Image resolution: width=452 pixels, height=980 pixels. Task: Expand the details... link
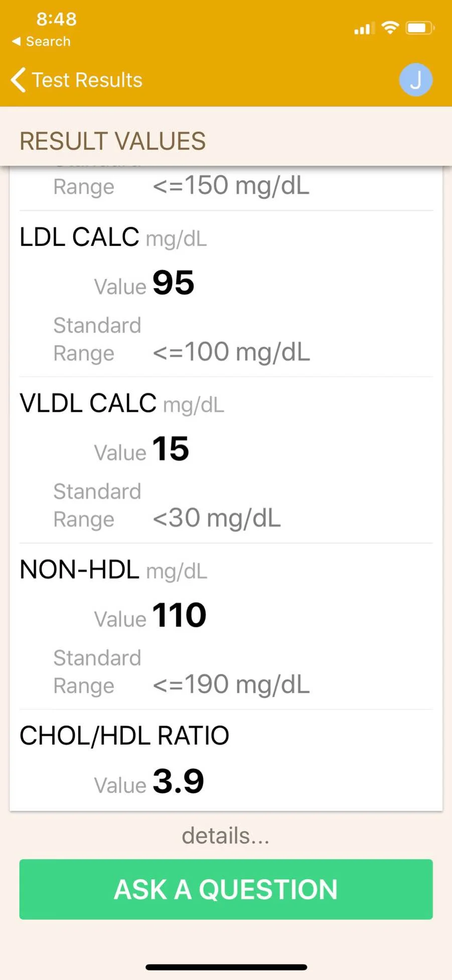pos(226,836)
